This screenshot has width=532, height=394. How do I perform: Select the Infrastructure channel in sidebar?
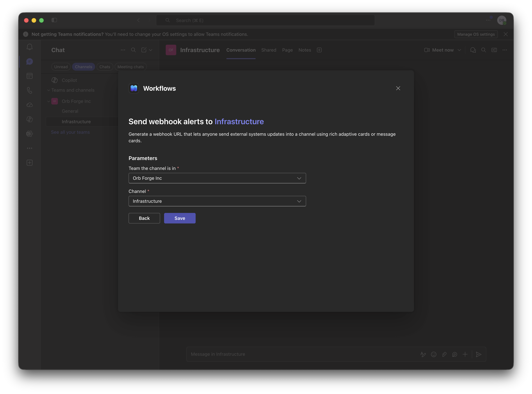tap(82, 122)
